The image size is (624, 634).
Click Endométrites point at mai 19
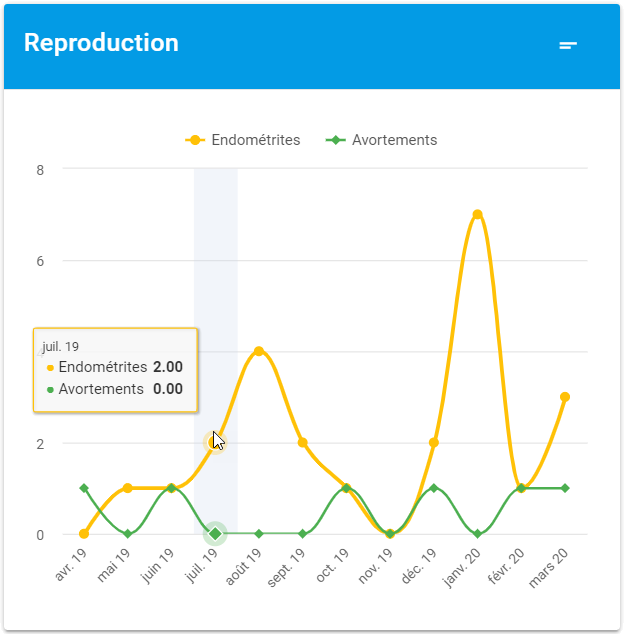click(127, 488)
